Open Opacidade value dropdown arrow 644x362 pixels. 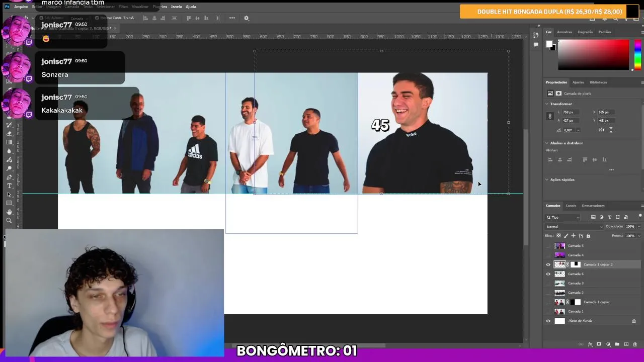click(639, 227)
